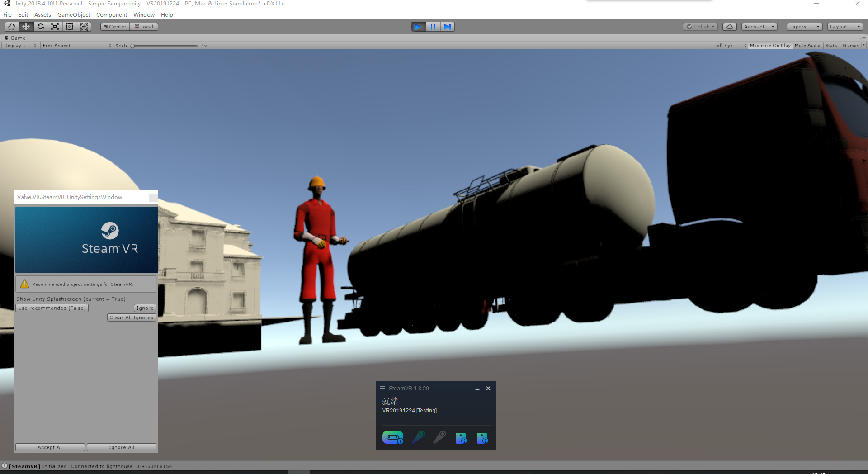868x474 pixels.
Task: Select the Game tab
Action: point(15,38)
